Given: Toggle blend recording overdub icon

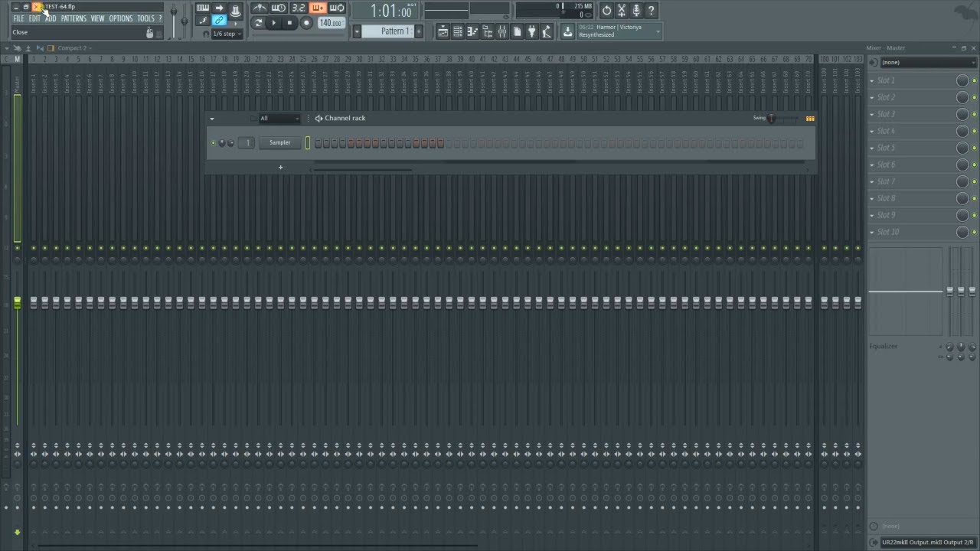Looking at the screenshot, I should tap(318, 8).
